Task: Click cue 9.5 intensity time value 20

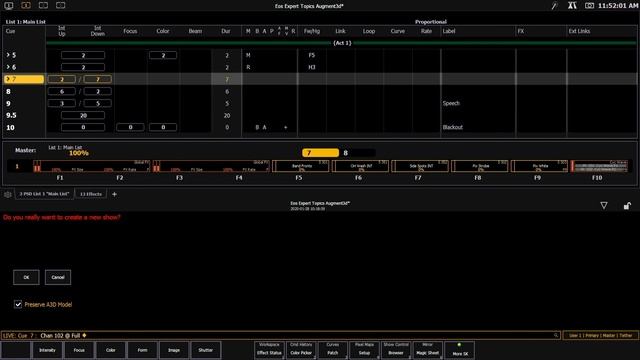Action: tap(83, 116)
